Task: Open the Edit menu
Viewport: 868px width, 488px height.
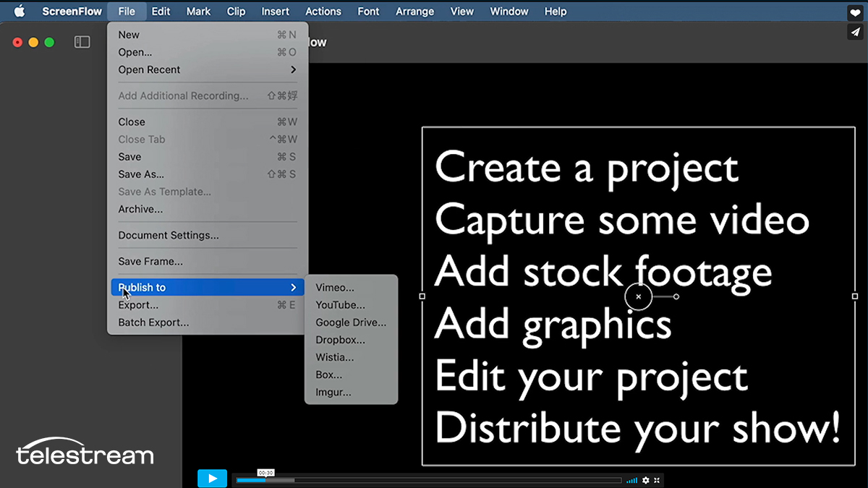Action: click(161, 12)
